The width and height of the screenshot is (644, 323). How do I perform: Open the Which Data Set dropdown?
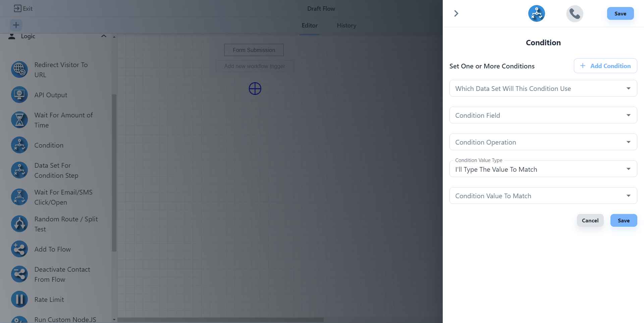(x=543, y=89)
